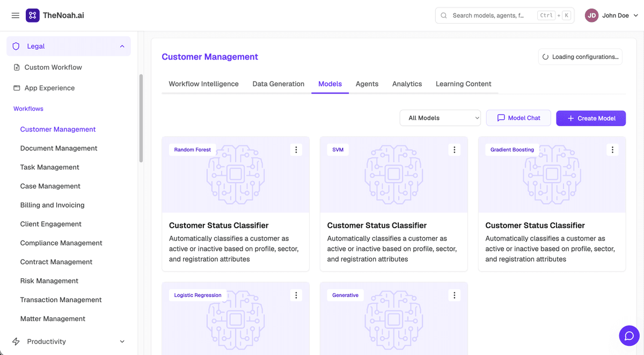Image resolution: width=644 pixels, height=355 pixels.
Task: Click the sidebar vertical scrollbar
Action: click(141, 118)
